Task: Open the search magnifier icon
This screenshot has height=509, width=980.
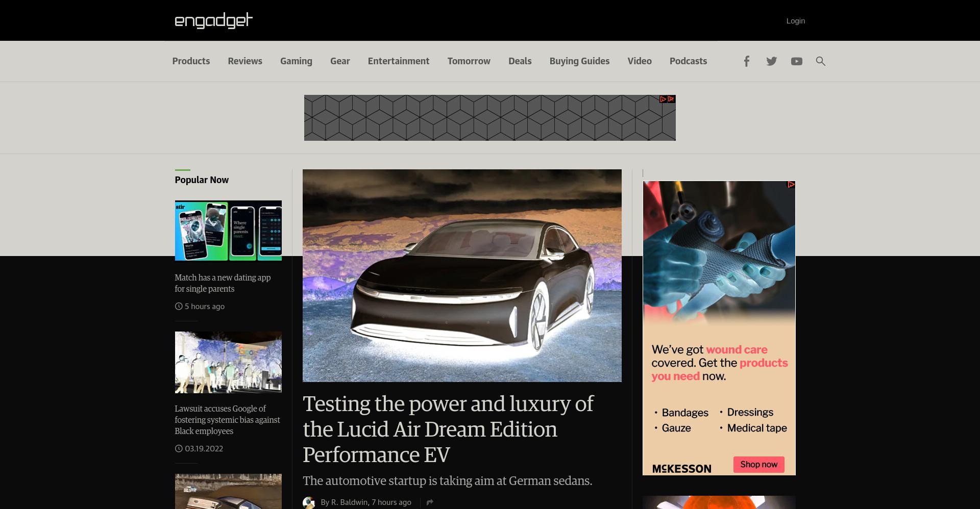Action: (820, 61)
